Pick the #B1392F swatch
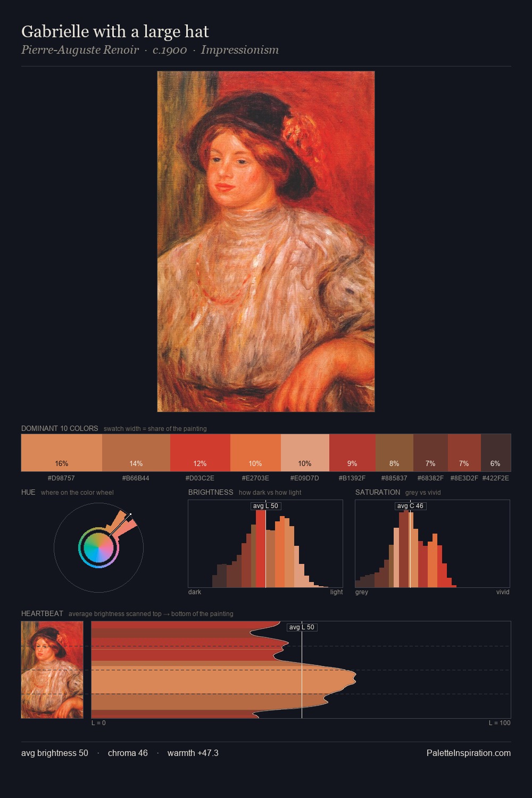The height and width of the screenshot is (798, 532). [x=352, y=453]
